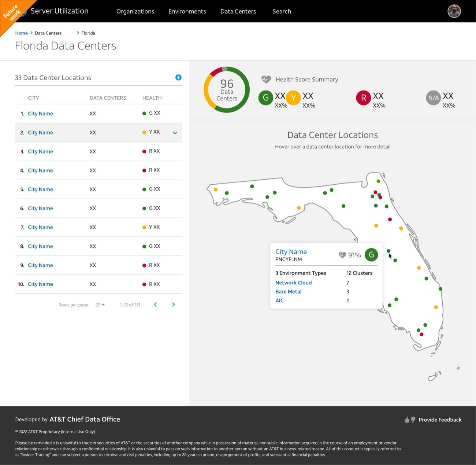Click the 96 Data Centers donut chart
476x465 pixels.
point(227,89)
